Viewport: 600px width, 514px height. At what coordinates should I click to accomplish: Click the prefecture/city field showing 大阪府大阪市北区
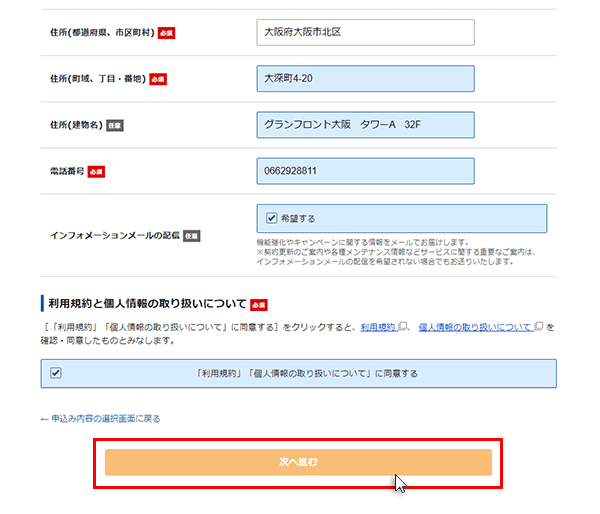[364, 33]
